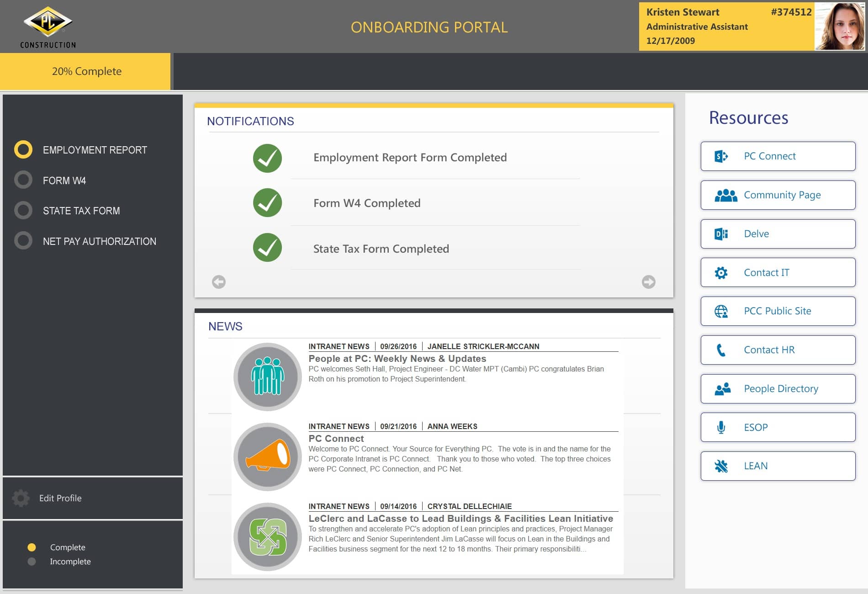The image size is (868, 594).
Task: Click author name ANNA WEEKS
Action: click(x=452, y=426)
